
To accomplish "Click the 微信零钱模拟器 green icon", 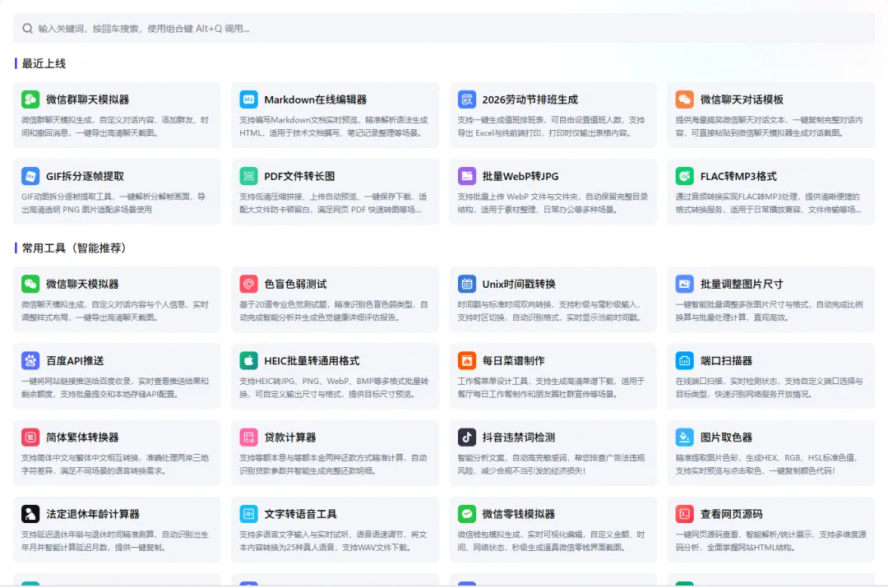I will [x=467, y=514].
